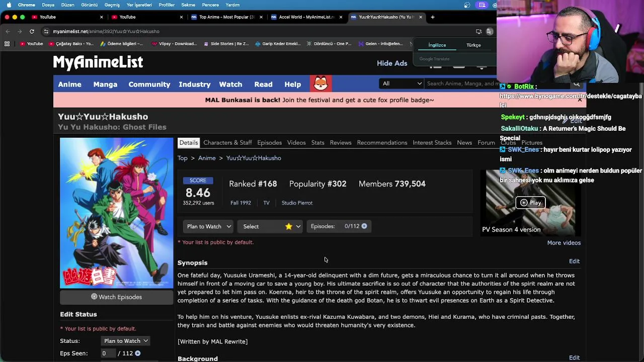
Task: Open the fox mascot icon in navbar
Action: [x=320, y=83]
